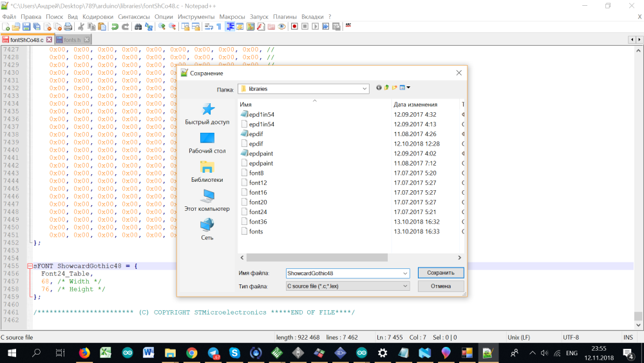Sort by the Имя column header
Viewport: 644px width, 363px height.
(x=245, y=104)
